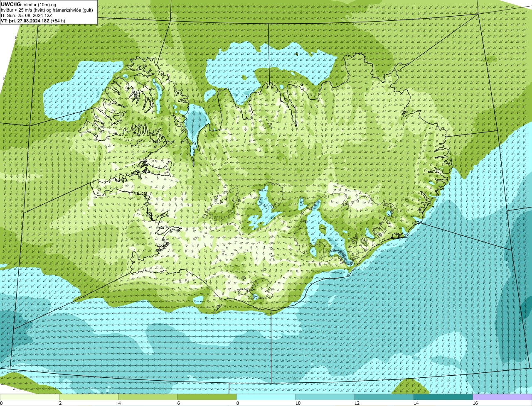Click the teal 12–14 m/s legend segment
This screenshot has width=532, height=406.
[384, 397]
